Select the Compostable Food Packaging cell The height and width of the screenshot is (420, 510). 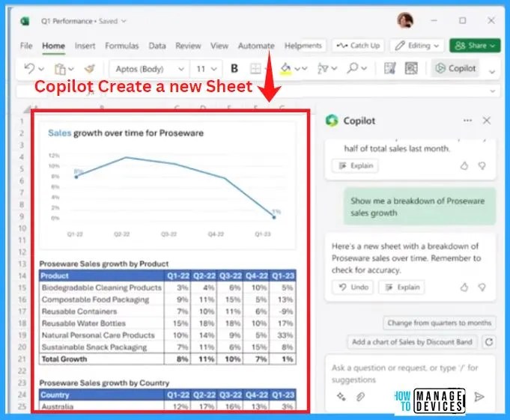tap(102, 299)
